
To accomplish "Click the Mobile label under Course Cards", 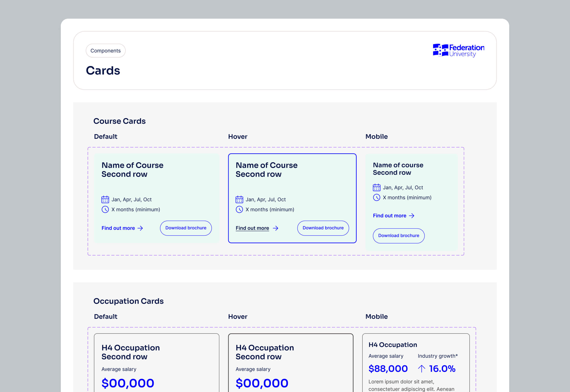I will 377,136.
